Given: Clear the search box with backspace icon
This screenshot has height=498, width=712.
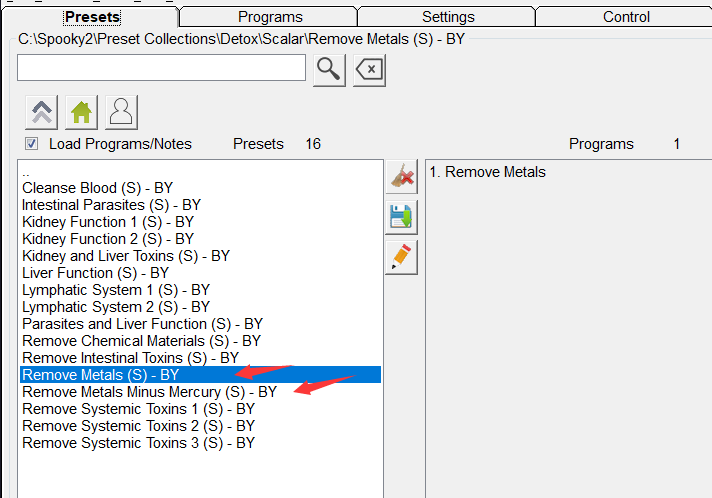Looking at the screenshot, I should click(369, 69).
